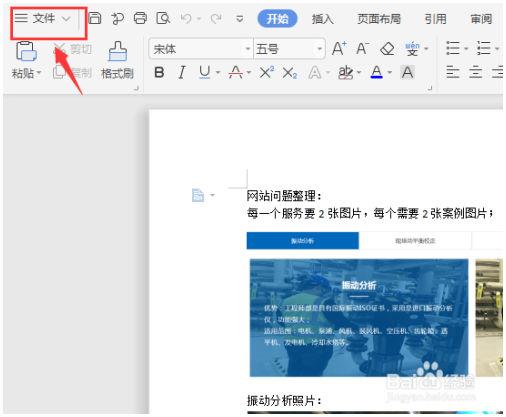Open the 审阅 tab
Viewport: 506px width, 417px height.
(481, 19)
